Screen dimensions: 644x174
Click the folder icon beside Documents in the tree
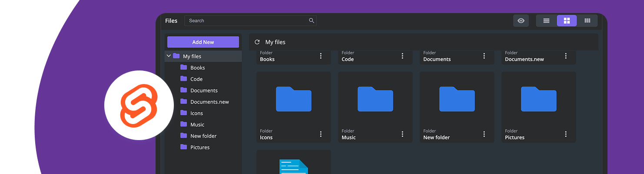click(x=184, y=90)
